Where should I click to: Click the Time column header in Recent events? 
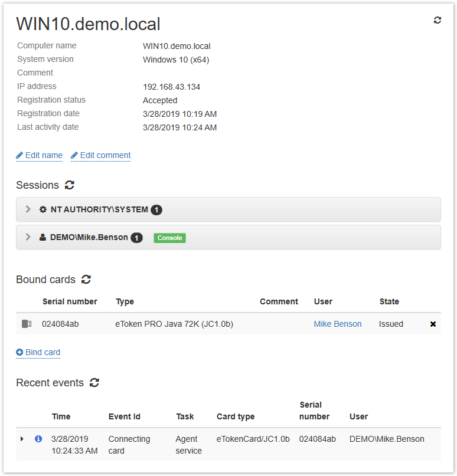[x=61, y=416]
